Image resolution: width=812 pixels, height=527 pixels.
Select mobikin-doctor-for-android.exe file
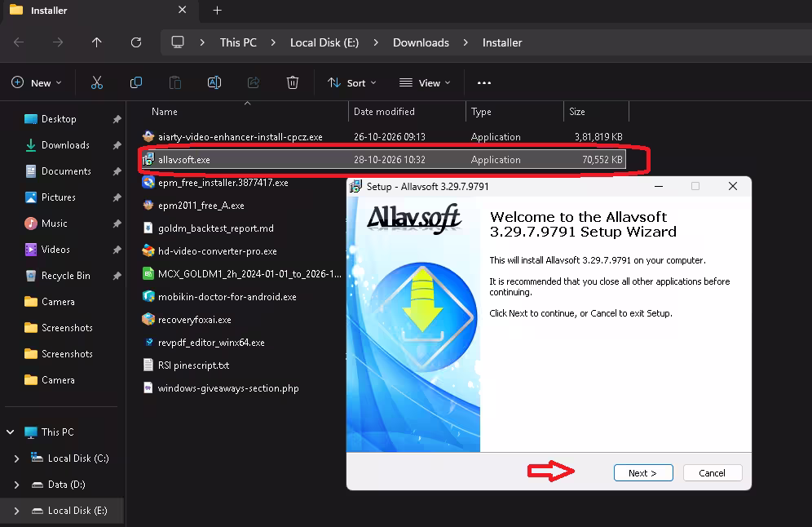[227, 296]
